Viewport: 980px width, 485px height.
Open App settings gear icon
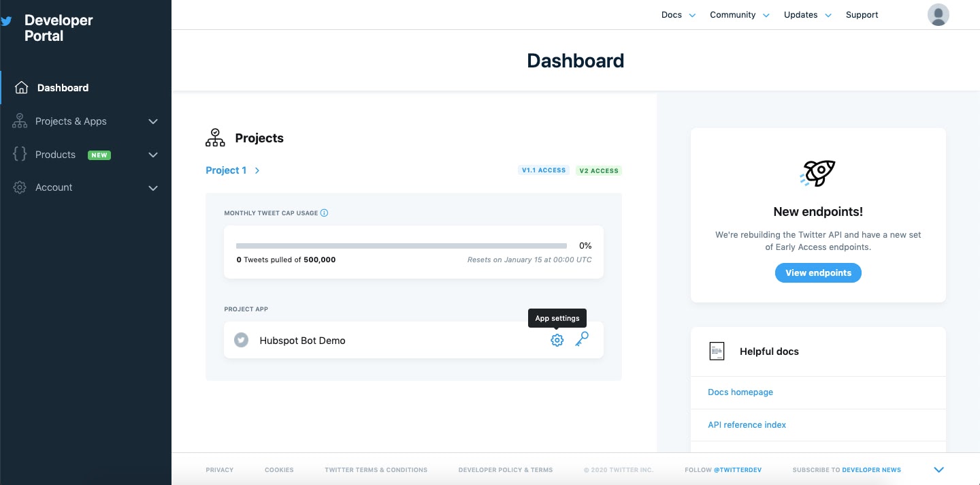pyautogui.click(x=557, y=340)
